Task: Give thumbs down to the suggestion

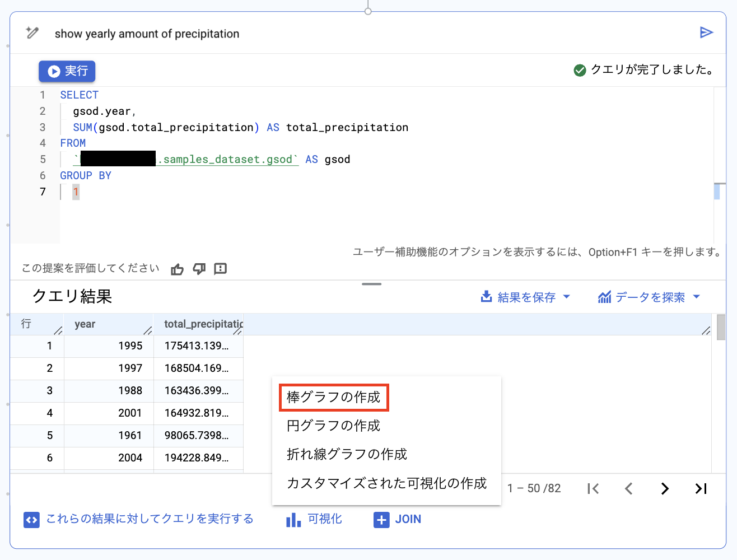Action: (x=199, y=269)
